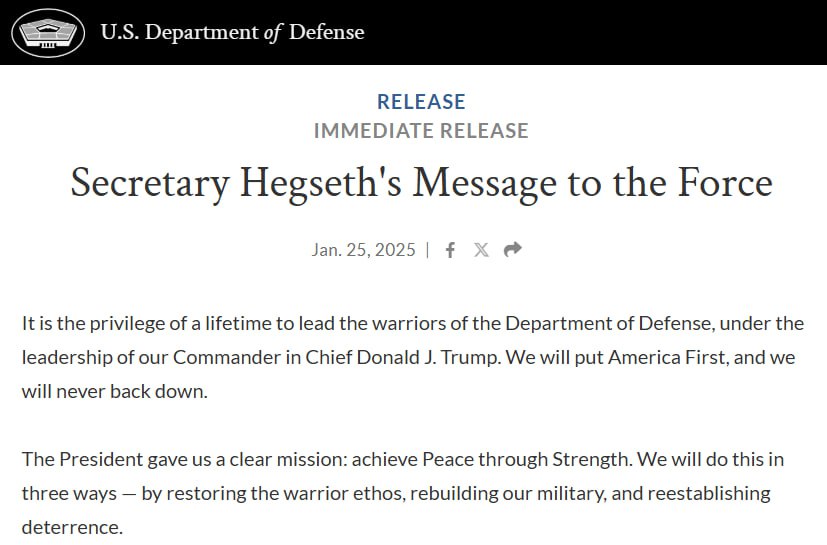Viewport: 827px width, 545px height.
Task: Click the Secretary Hegseth's Message headline
Action: pos(421,184)
